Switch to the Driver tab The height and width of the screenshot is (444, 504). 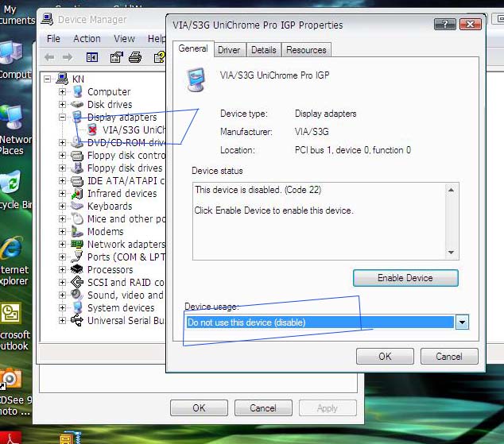coord(229,50)
